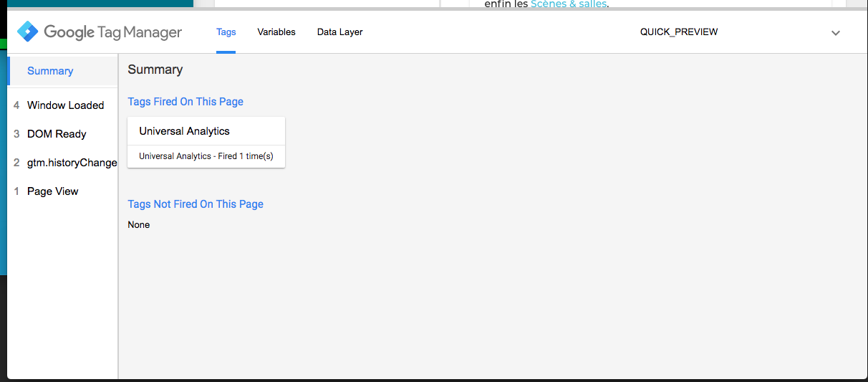Click the 'Tags Fired On This Page' heading
This screenshot has width=868, height=382.
coord(185,102)
